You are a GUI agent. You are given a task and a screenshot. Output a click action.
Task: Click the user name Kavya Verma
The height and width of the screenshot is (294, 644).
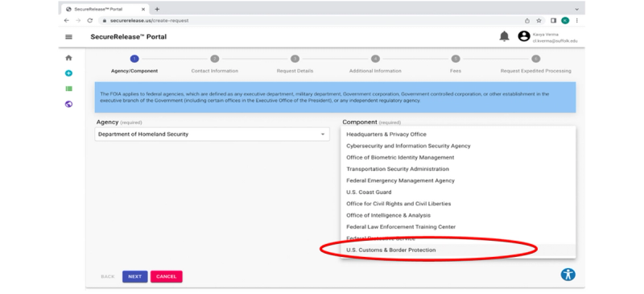click(x=546, y=35)
